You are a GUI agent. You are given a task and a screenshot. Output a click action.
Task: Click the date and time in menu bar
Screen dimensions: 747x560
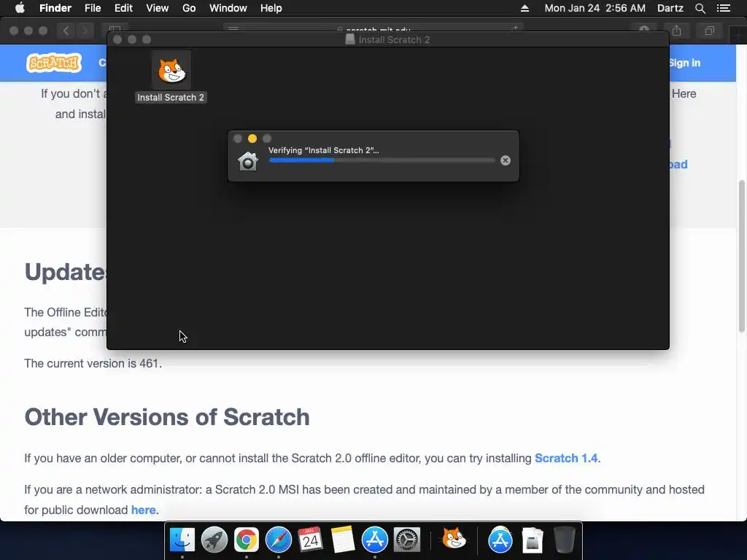[x=595, y=8]
